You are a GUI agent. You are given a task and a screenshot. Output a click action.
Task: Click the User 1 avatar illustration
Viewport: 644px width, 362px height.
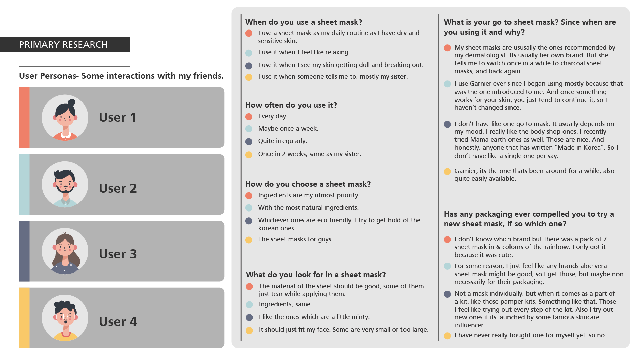coord(65,118)
